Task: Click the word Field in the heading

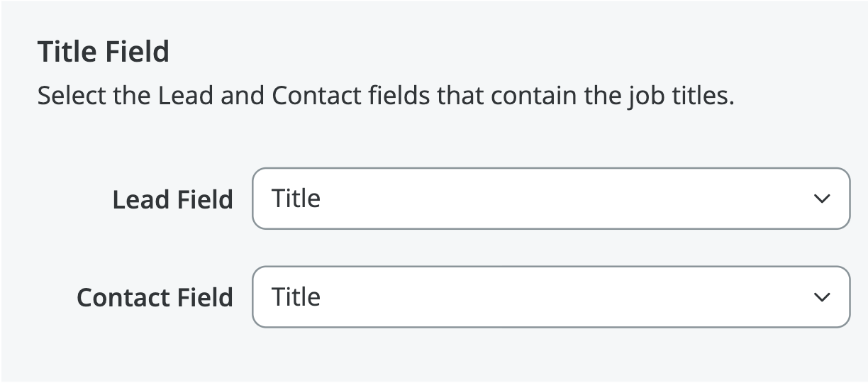Action: 136,52
